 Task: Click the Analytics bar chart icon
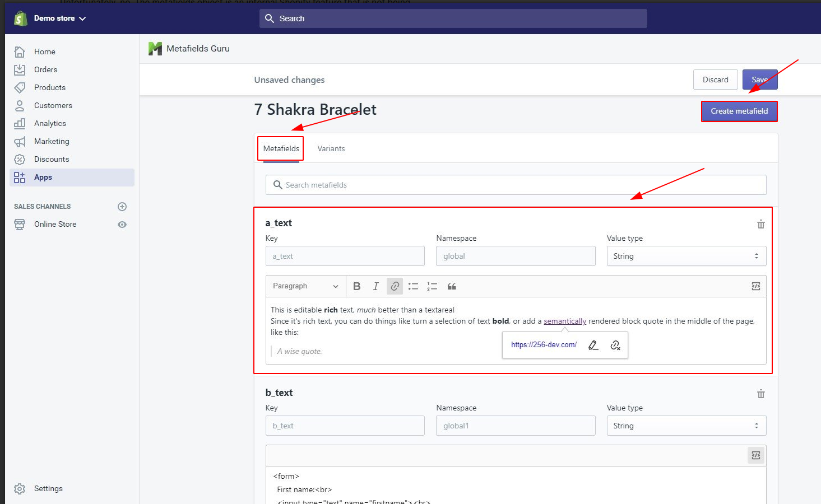(x=20, y=123)
